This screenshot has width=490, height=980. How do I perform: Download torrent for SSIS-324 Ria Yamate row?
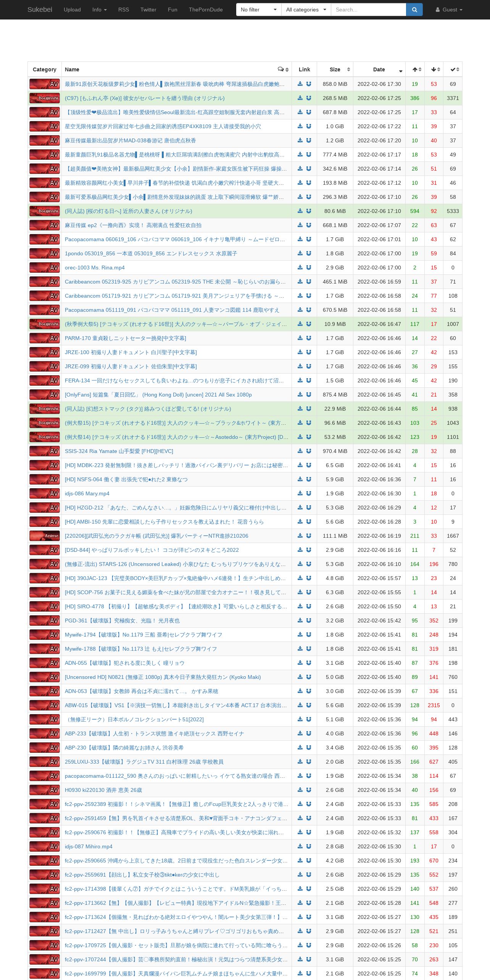pyautogui.click(x=300, y=451)
